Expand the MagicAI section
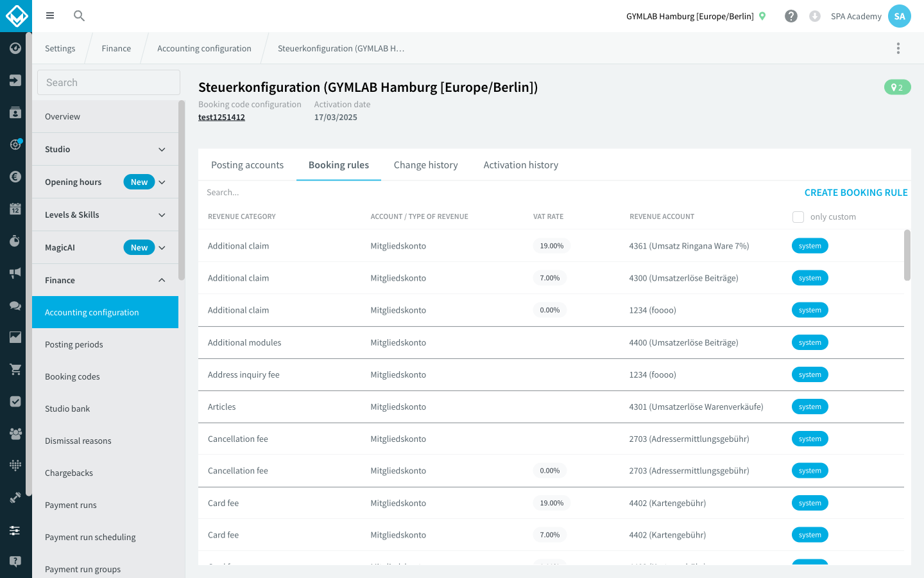 click(105, 247)
